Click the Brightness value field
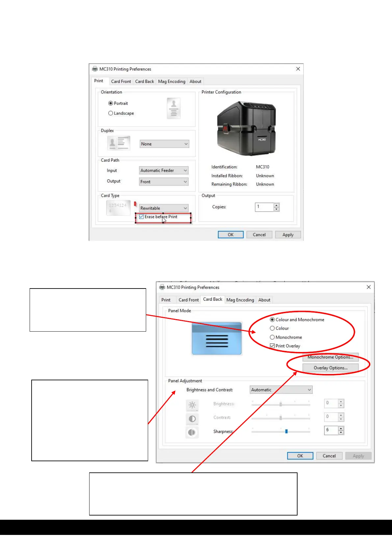This screenshot has width=392, height=554. (331, 403)
